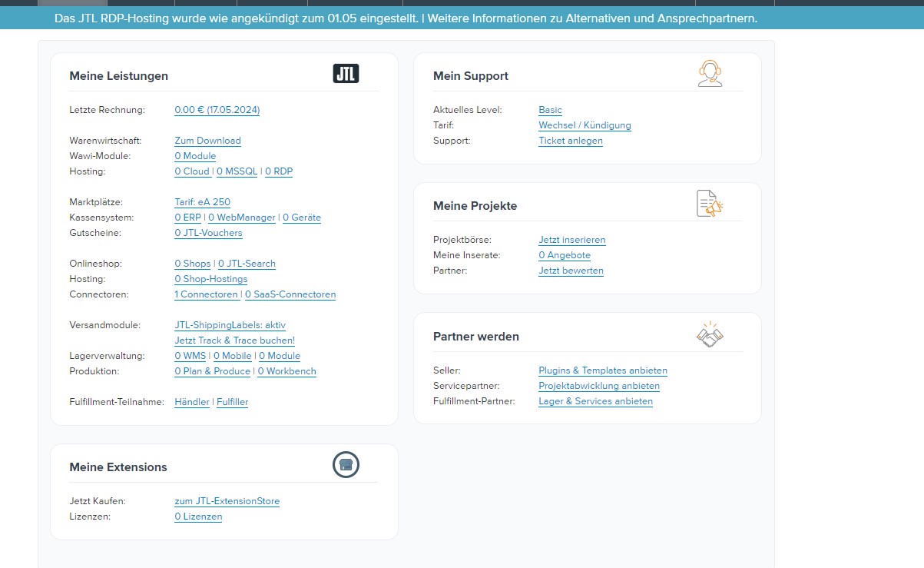The image size is (924, 568).
Task: Click the Letzte Rechnung: label
Action: coord(107,110)
